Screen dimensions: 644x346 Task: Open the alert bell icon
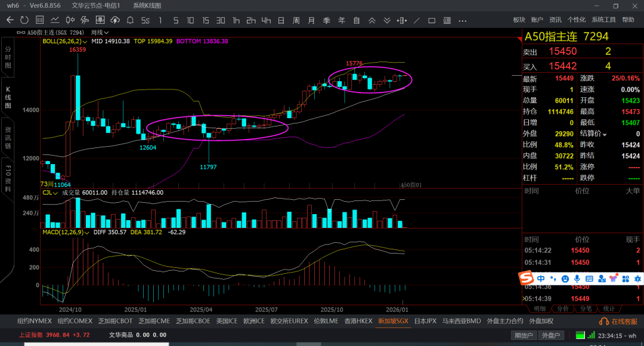[130, 20]
